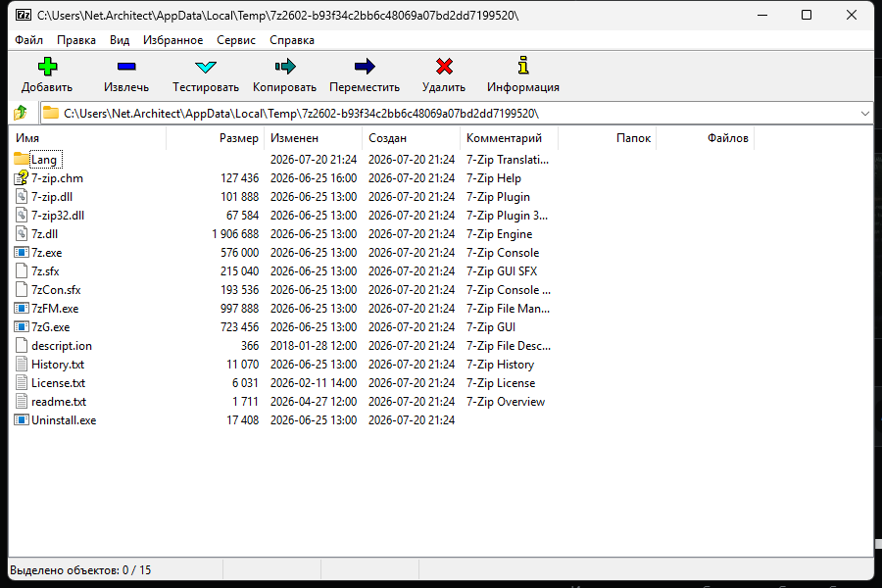Expand the address path dropdown arrow
The image size is (882, 588).
coord(864,113)
